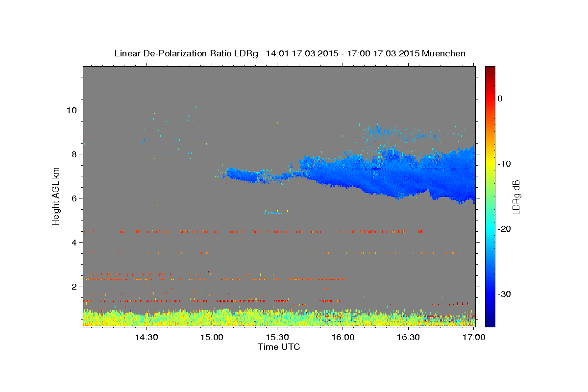
Task: Click the yellow-green boundary layer near ground
Action: 279,318
